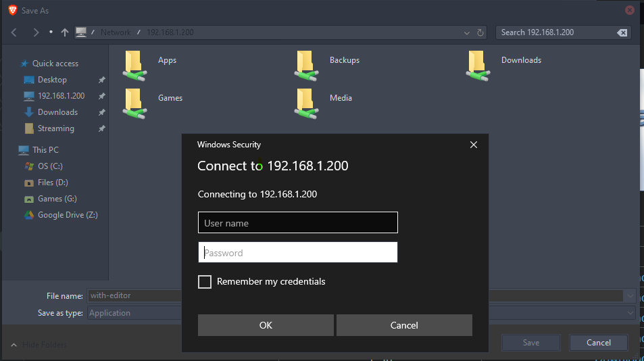Refresh the 192.168.1.200 location
644x361 pixels.
pyautogui.click(x=480, y=33)
